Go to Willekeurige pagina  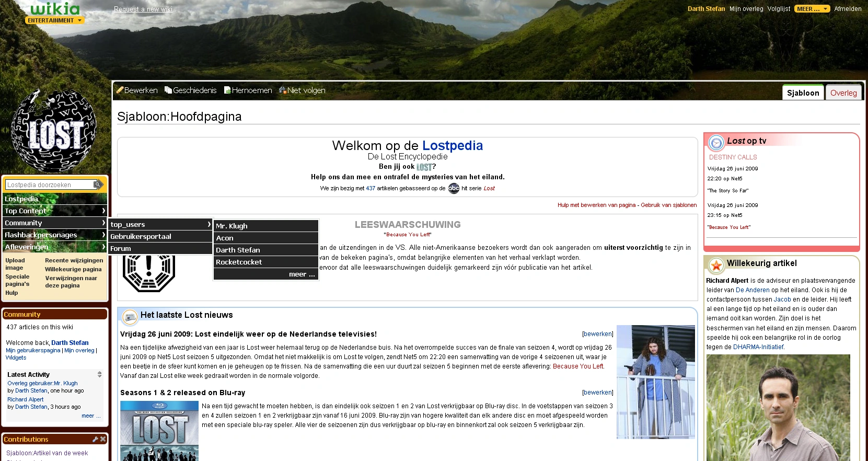pos(73,269)
